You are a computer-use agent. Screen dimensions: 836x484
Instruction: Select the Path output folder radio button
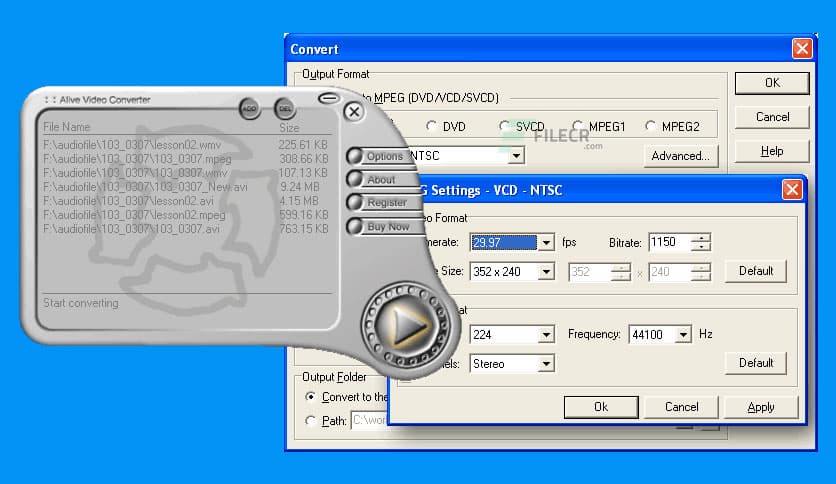pos(310,421)
